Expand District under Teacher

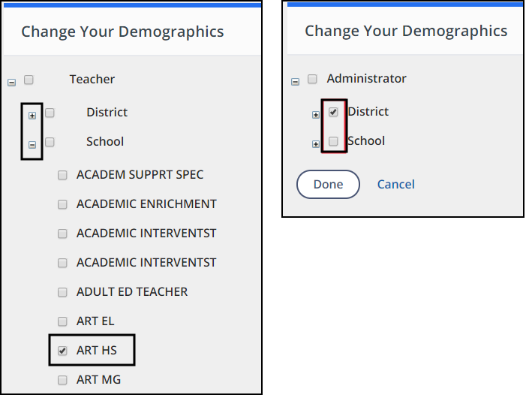pyautogui.click(x=32, y=116)
